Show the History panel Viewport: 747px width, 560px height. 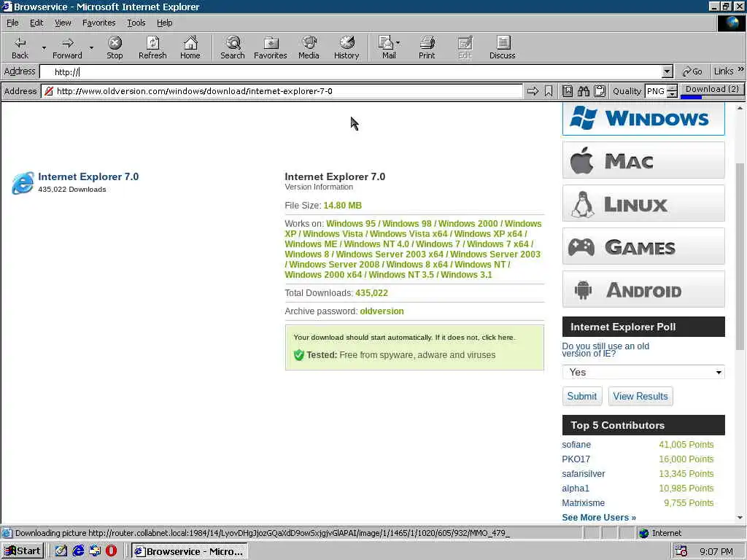tap(347, 47)
